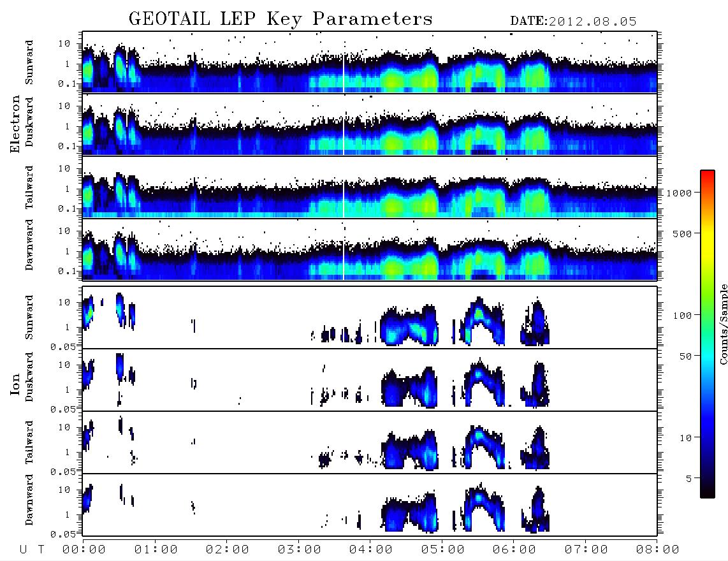Image resolution: width=728 pixels, height=561 pixels.
Task: Click the 'Tailward' label of the Electron group
Action: (x=29, y=187)
